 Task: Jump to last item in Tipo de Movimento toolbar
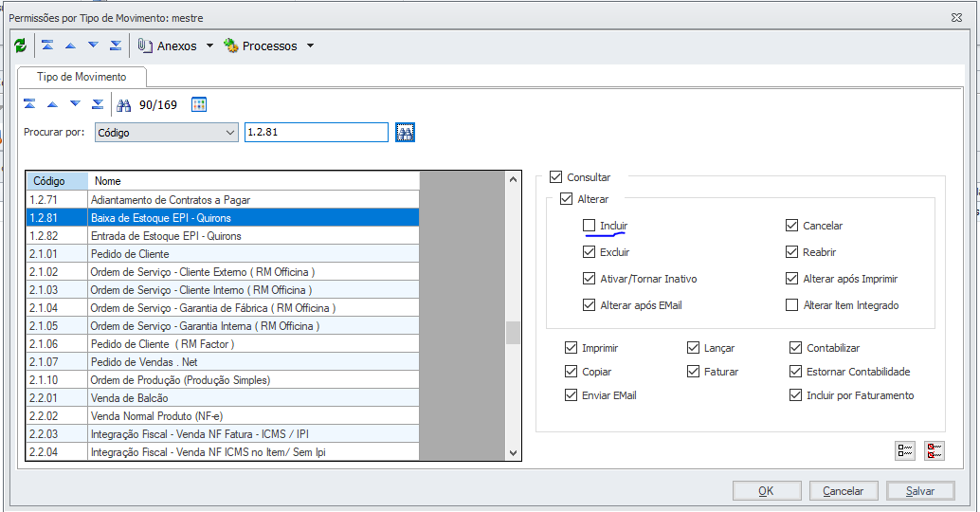click(x=98, y=104)
